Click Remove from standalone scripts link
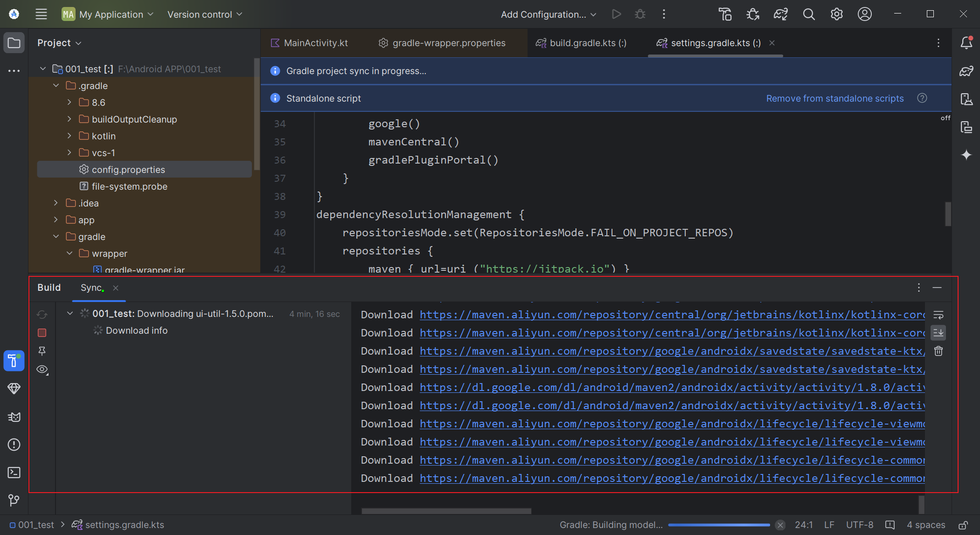This screenshot has width=980, height=535. pyautogui.click(x=834, y=98)
